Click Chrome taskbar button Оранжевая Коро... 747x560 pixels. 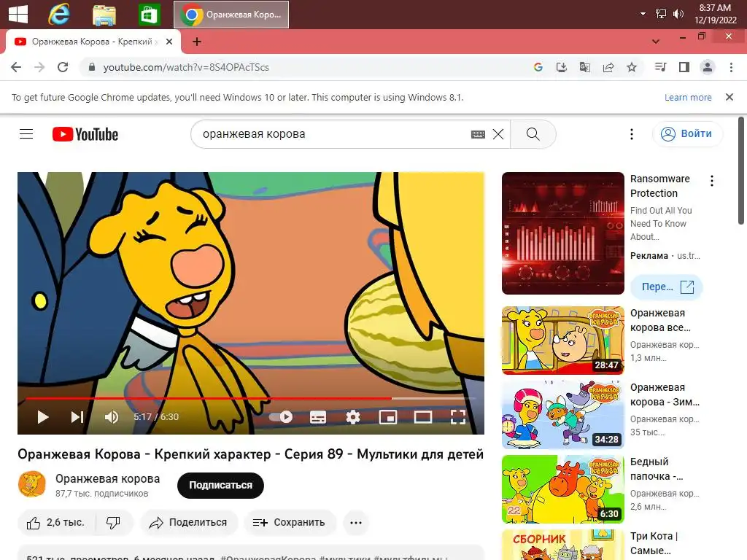pyautogui.click(x=231, y=15)
